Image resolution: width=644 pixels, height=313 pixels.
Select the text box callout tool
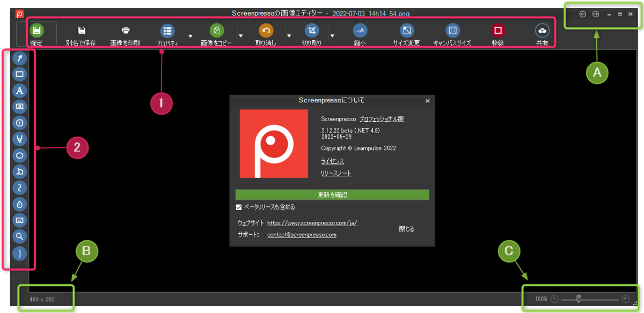click(20, 106)
